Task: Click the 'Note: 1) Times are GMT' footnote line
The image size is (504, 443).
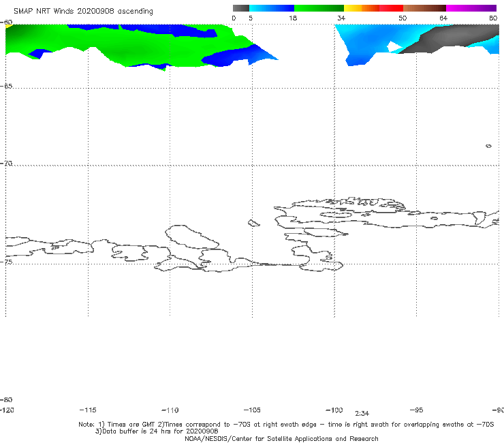Action: [x=286, y=425]
